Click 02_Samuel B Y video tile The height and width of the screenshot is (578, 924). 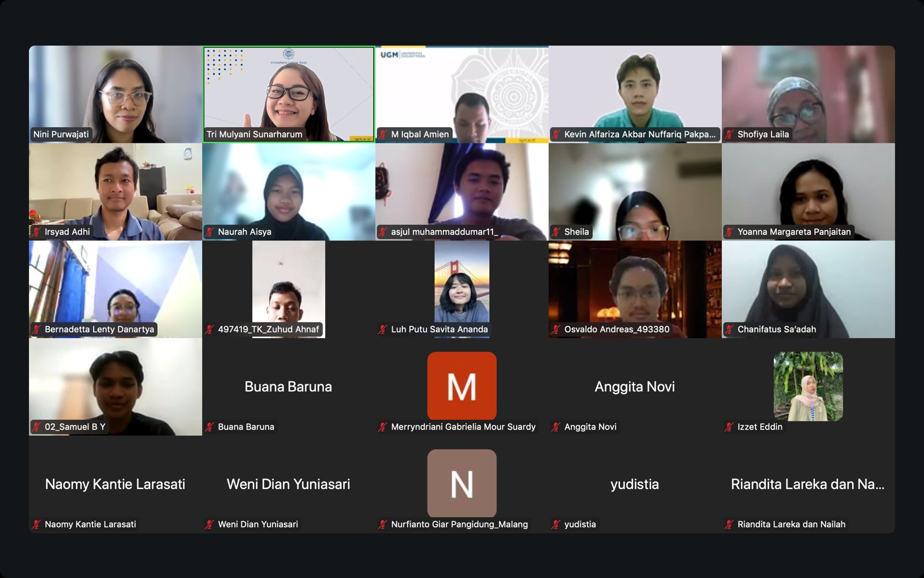pyautogui.click(x=115, y=387)
